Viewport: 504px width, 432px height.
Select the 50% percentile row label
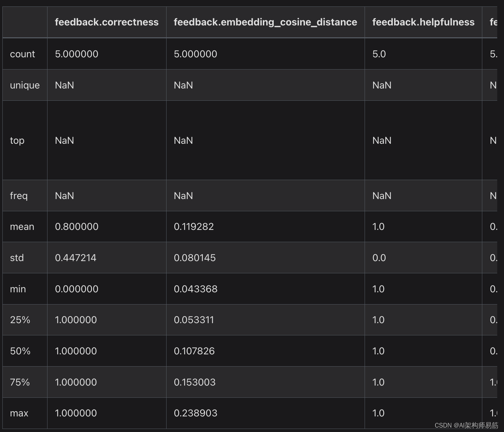point(20,351)
